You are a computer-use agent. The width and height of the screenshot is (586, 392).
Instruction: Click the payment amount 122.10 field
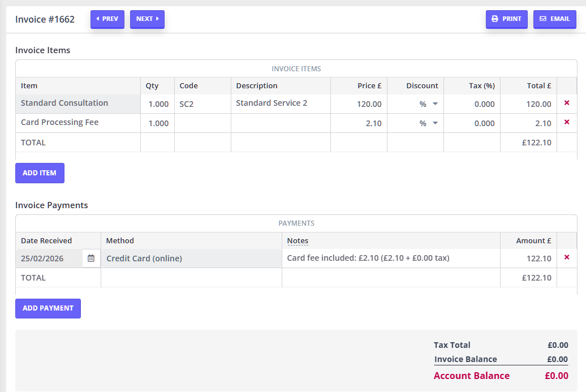(529, 259)
